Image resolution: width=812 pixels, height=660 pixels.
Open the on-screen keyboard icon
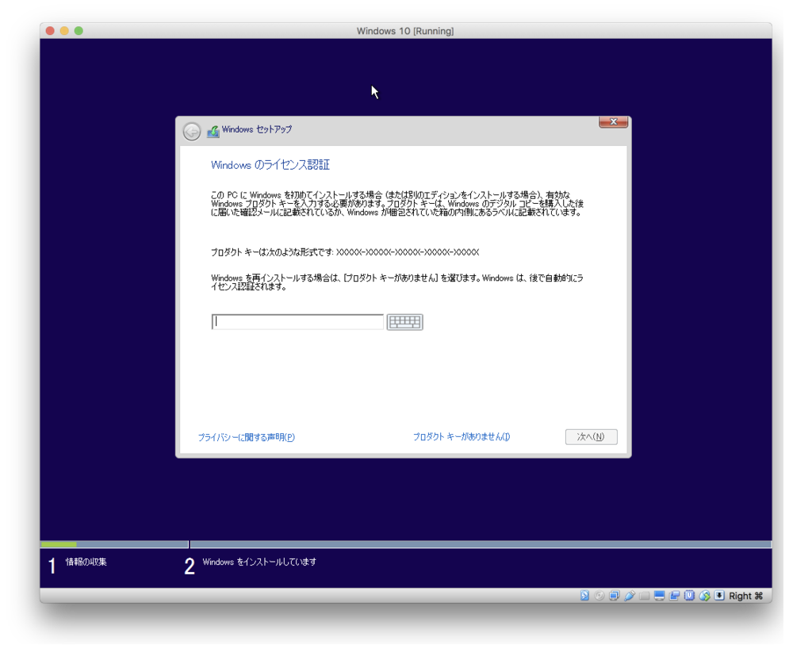click(405, 322)
